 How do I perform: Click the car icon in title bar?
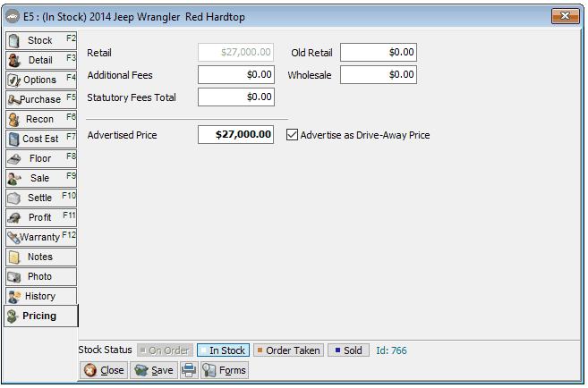(13, 16)
